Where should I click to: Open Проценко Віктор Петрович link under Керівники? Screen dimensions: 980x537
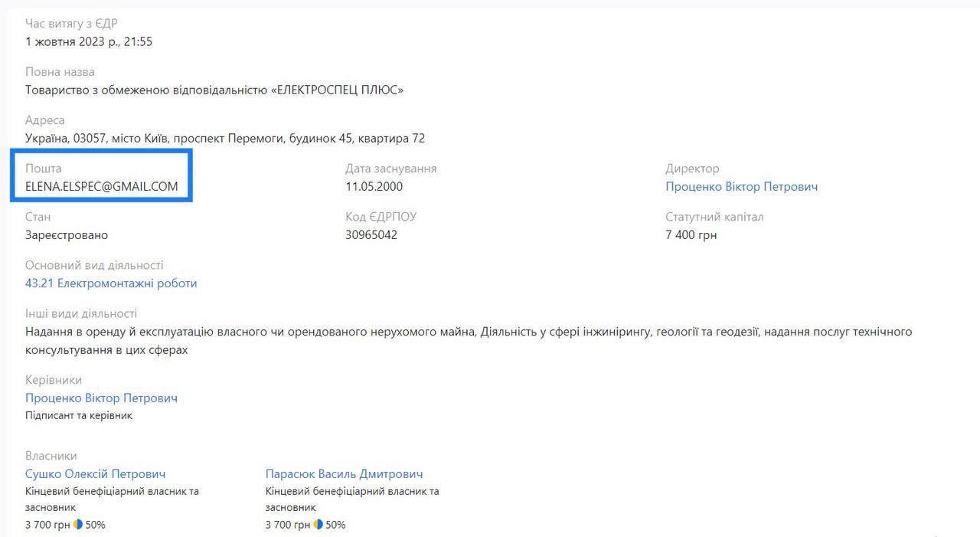101,398
